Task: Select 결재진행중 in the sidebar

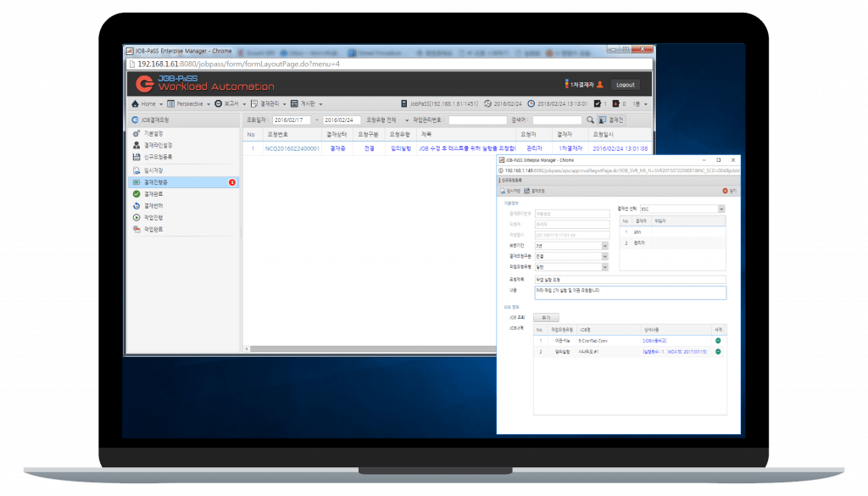Action: coord(183,182)
